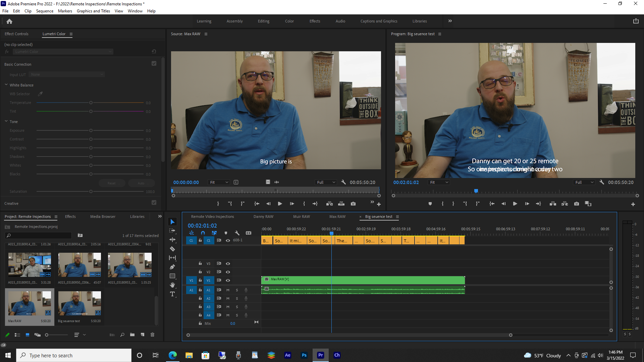Open the Input LUT dropdown
This screenshot has width=644, height=362.
[x=67, y=74]
